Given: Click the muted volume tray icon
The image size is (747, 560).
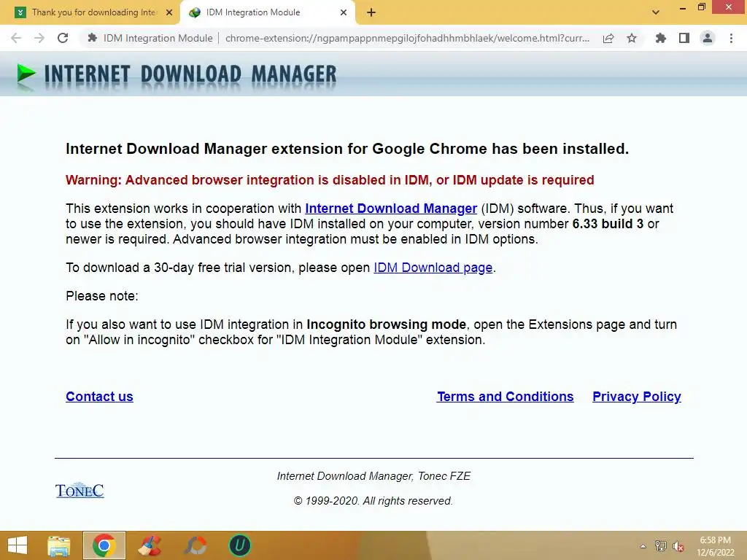Looking at the screenshot, I should [678, 546].
